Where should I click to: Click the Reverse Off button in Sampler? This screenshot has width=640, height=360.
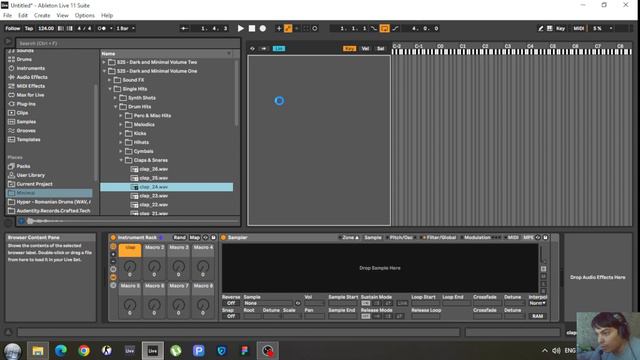click(231, 303)
